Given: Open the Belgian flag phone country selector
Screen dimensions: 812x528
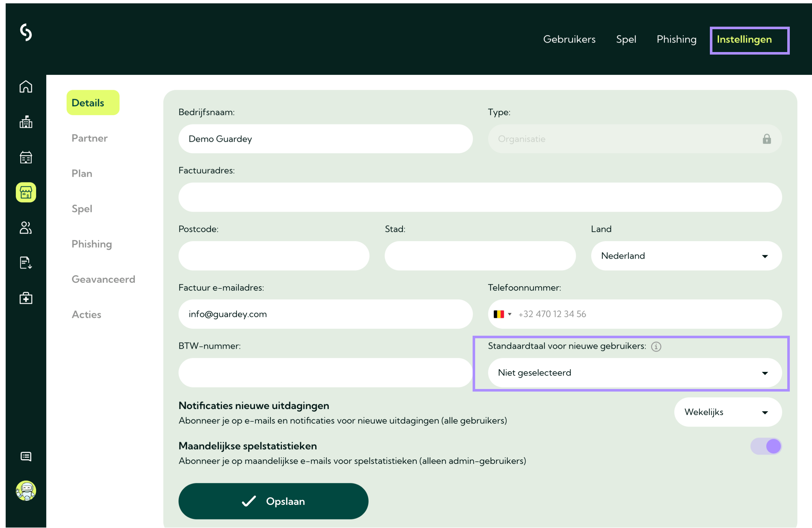Looking at the screenshot, I should pyautogui.click(x=502, y=314).
